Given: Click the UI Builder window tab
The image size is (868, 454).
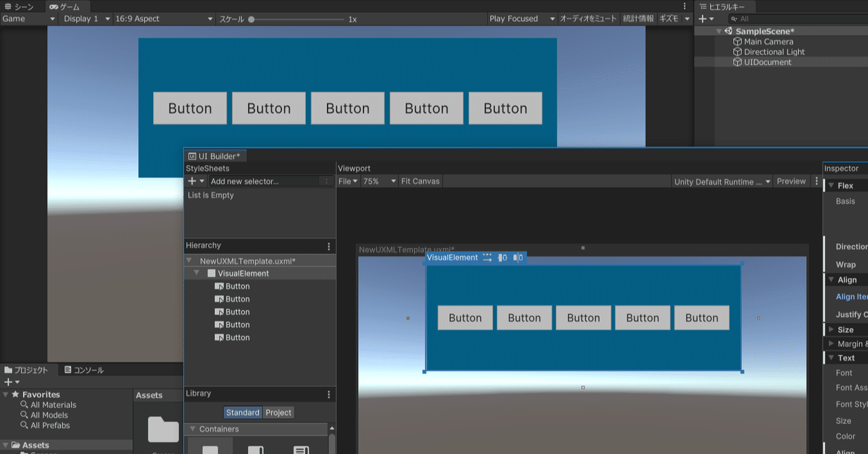Looking at the screenshot, I should tap(216, 155).
